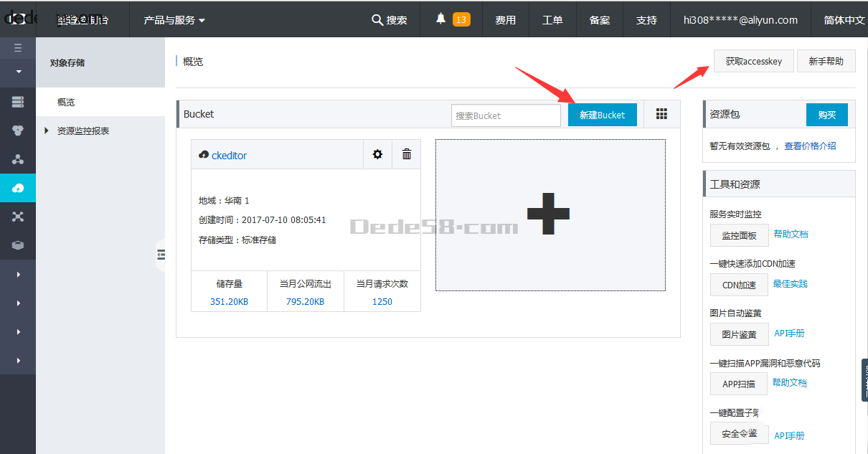
Task: Collapse sidebar section with down caret
Action: coord(18,72)
